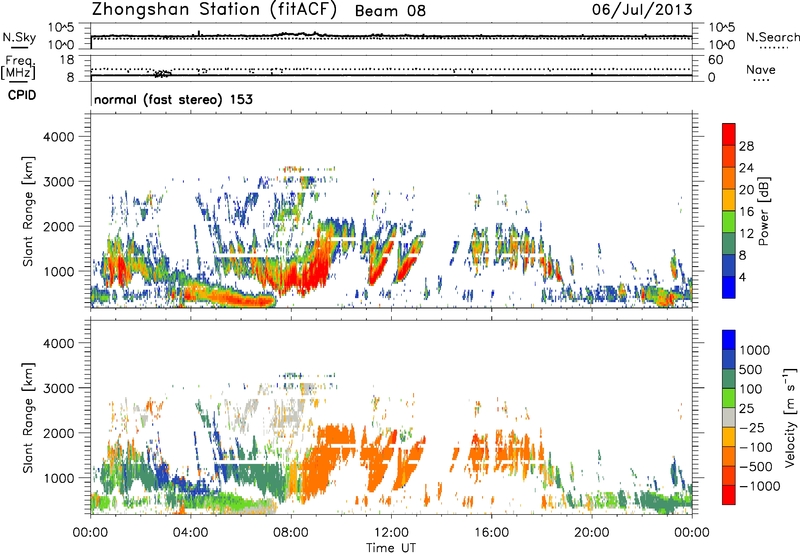The width and height of the screenshot is (800, 554).
Task: Click the red top of power colorbar
Action: tap(729, 134)
